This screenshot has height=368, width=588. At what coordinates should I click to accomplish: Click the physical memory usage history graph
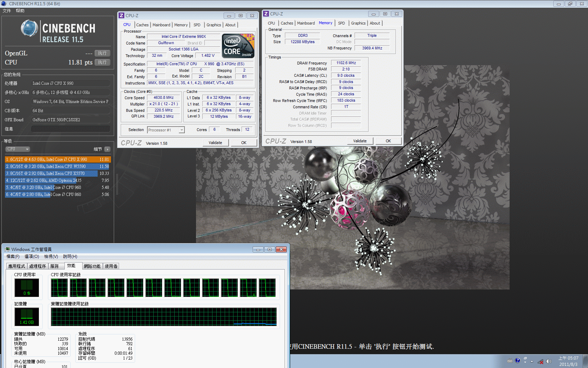point(164,317)
